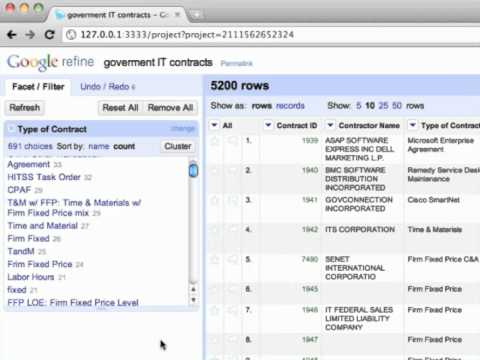Image resolution: width=480 pixels, height=360 pixels.
Task: Select the Agreement facet choice
Action: pos(29,164)
